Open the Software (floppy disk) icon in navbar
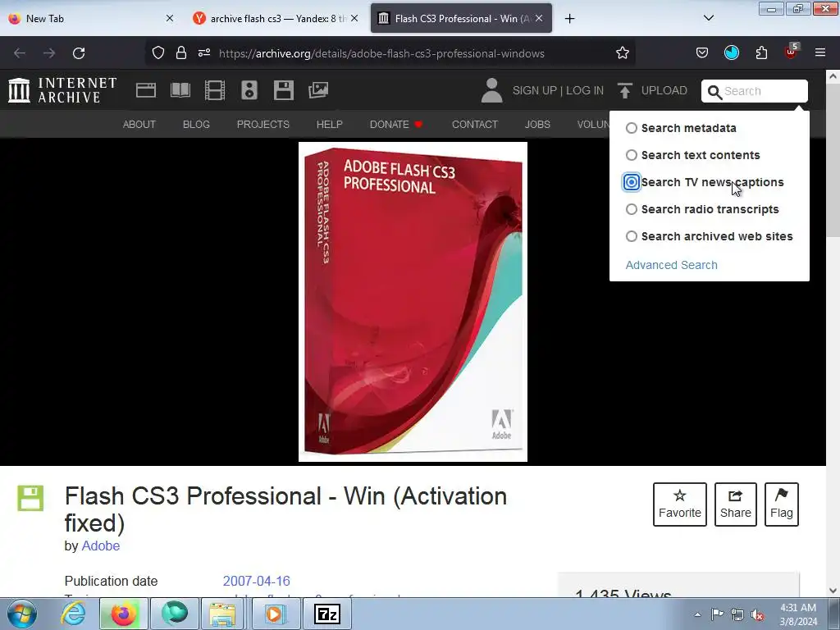840x630 pixels. pos(283,90)
